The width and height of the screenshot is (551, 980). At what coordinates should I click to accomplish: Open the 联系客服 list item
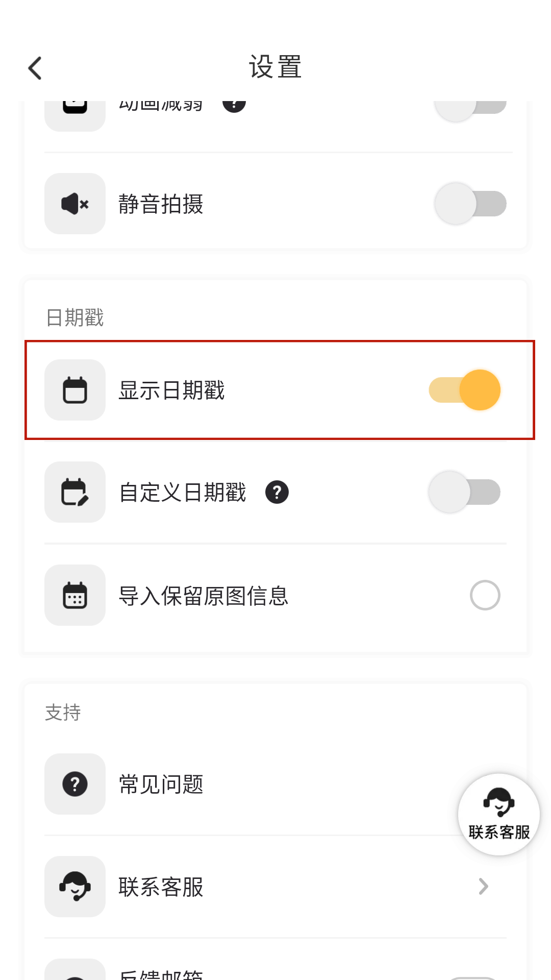pos(161,887)
